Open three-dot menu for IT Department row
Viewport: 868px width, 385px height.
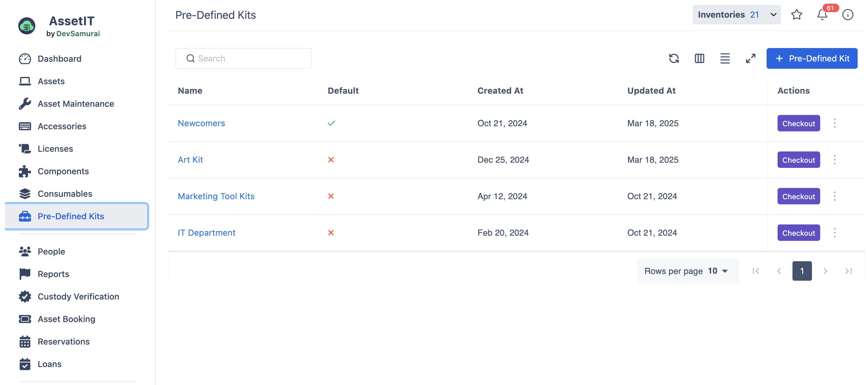834,233
